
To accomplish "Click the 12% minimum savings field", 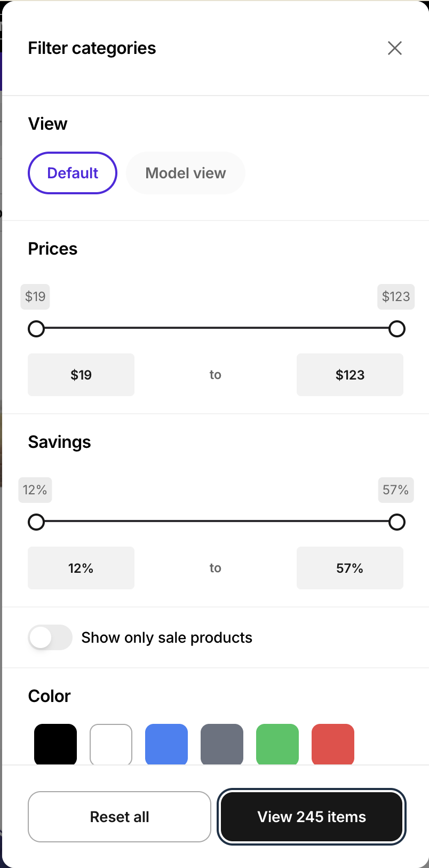I will tap(81, 568).
